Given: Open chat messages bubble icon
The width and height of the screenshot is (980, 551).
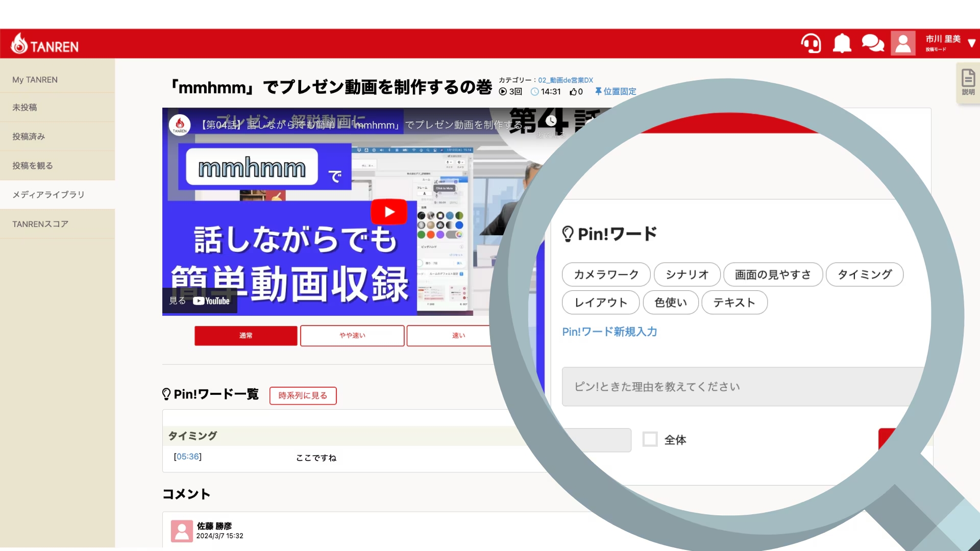Looking at the screenshot, I should [873, 44].
